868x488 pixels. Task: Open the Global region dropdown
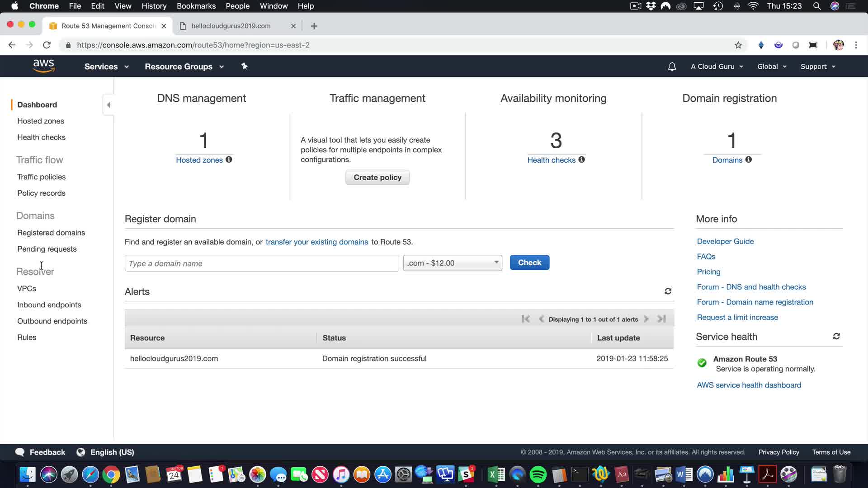(772, 66)
